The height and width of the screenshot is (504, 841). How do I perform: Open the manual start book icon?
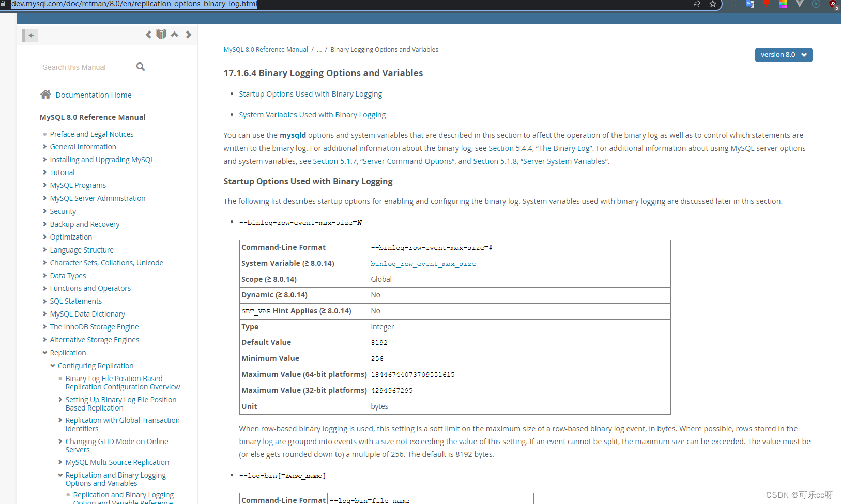point(161,35)
